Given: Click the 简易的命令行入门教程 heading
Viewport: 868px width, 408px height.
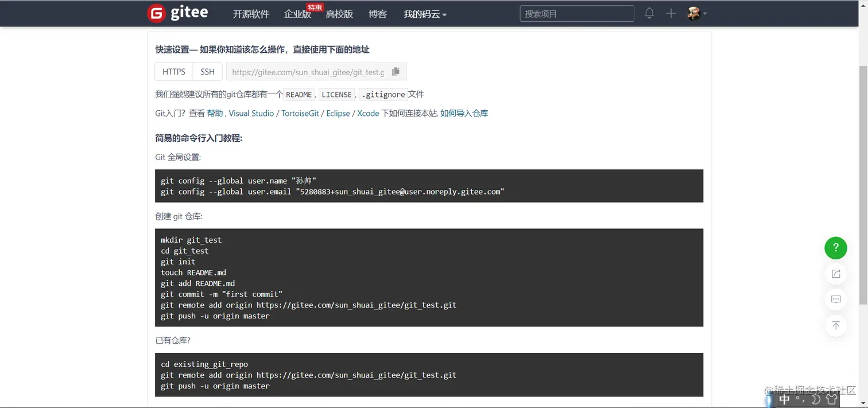Looking at the screenshot, I should tap(199, 138).
